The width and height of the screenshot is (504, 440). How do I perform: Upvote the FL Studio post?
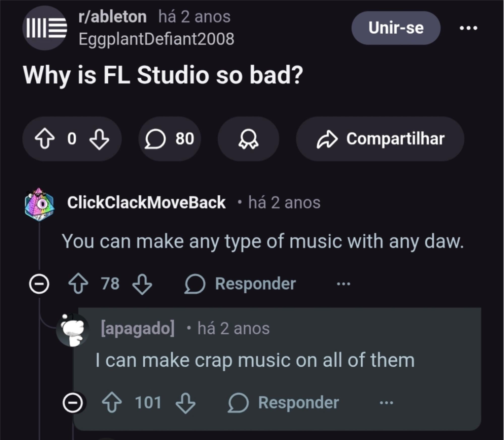tap(45, 139)
